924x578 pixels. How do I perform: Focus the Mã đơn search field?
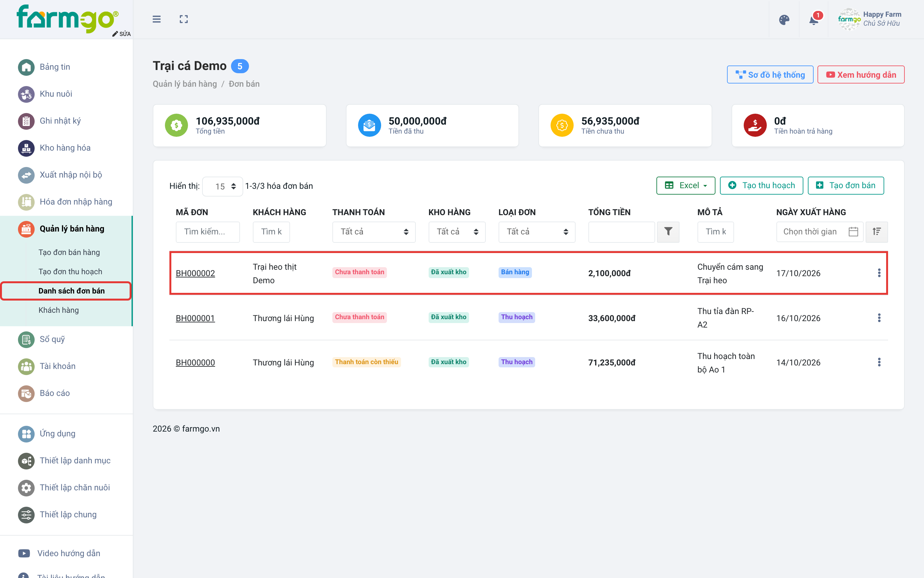tap(208, 232)
